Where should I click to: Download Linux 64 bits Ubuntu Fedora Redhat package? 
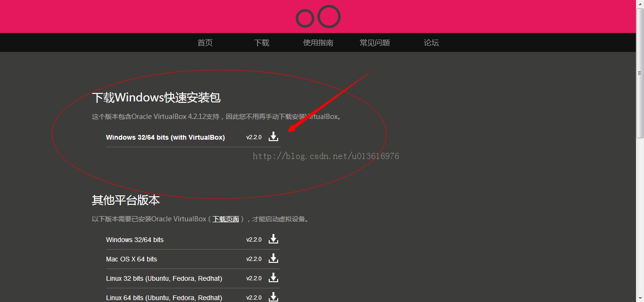[x=273, y=297]
